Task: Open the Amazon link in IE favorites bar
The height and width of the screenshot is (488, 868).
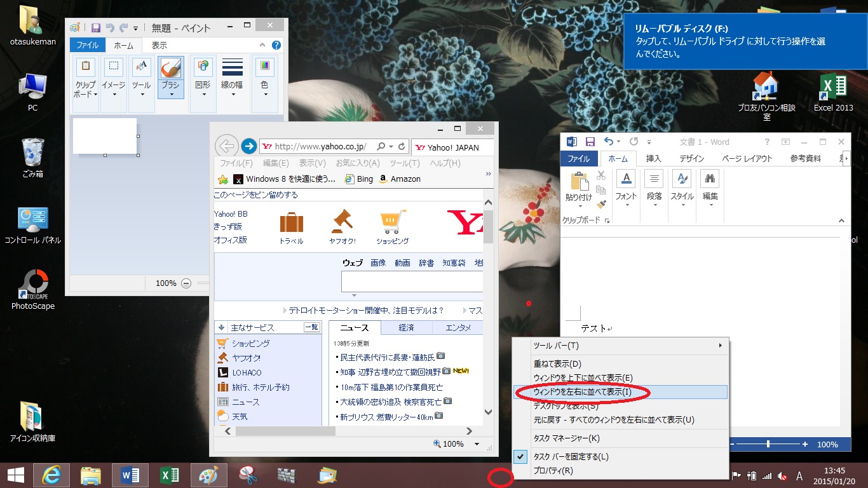Action: tap(400, 179)
